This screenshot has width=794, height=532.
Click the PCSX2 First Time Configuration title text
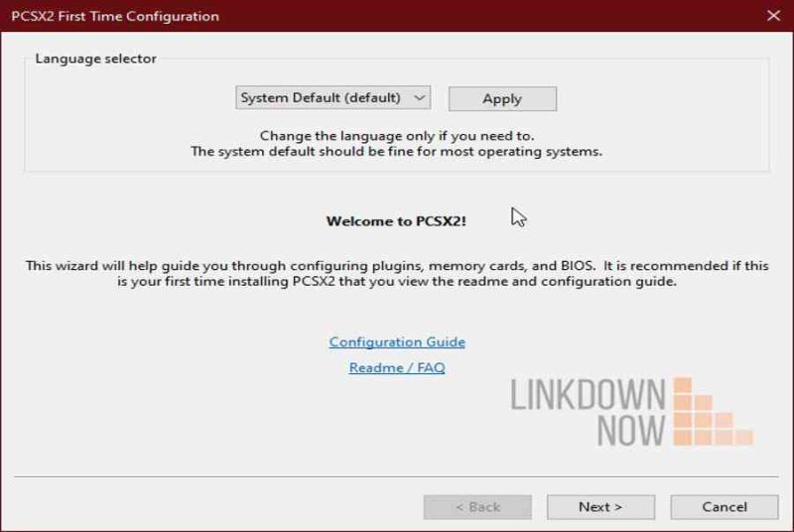click(115, 16)
